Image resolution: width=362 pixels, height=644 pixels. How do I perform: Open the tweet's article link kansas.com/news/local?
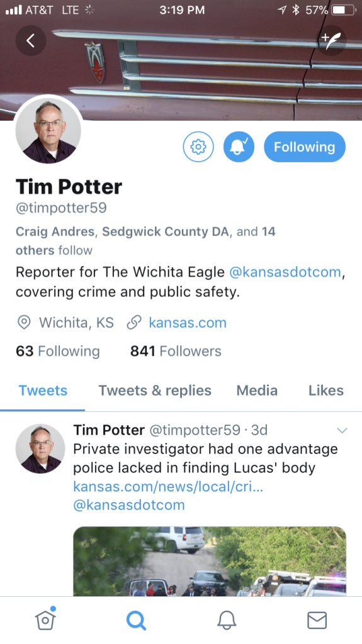tap(168, 486)
